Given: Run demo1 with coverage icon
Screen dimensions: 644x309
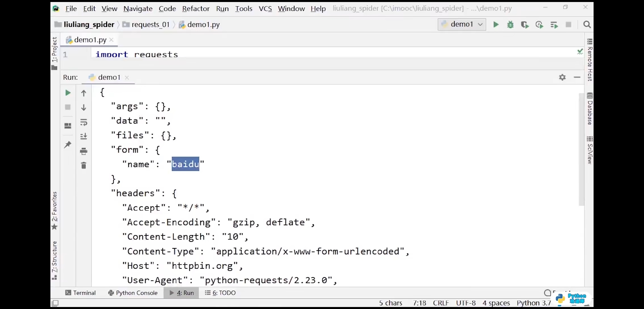Looking at the screenshot, I should (x=525, y=25).
